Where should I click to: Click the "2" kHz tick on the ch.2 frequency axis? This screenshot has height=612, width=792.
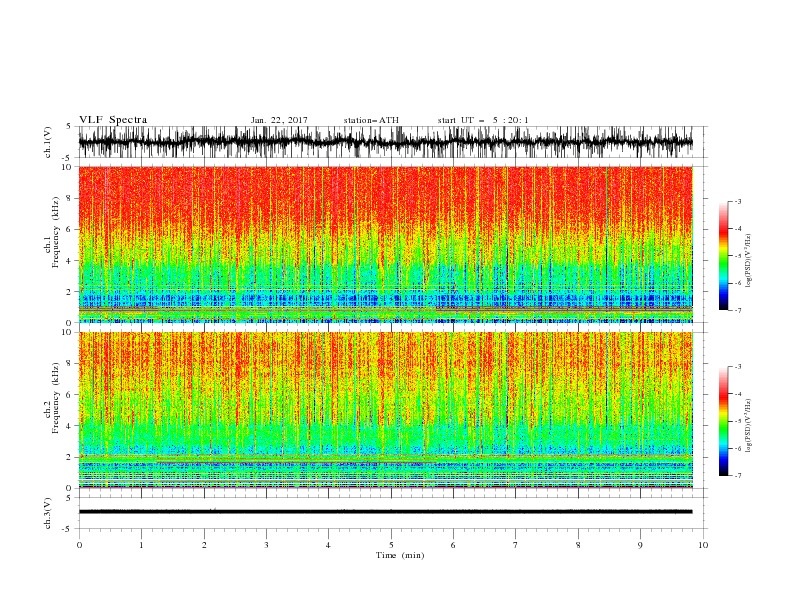[x=71, y=457]
